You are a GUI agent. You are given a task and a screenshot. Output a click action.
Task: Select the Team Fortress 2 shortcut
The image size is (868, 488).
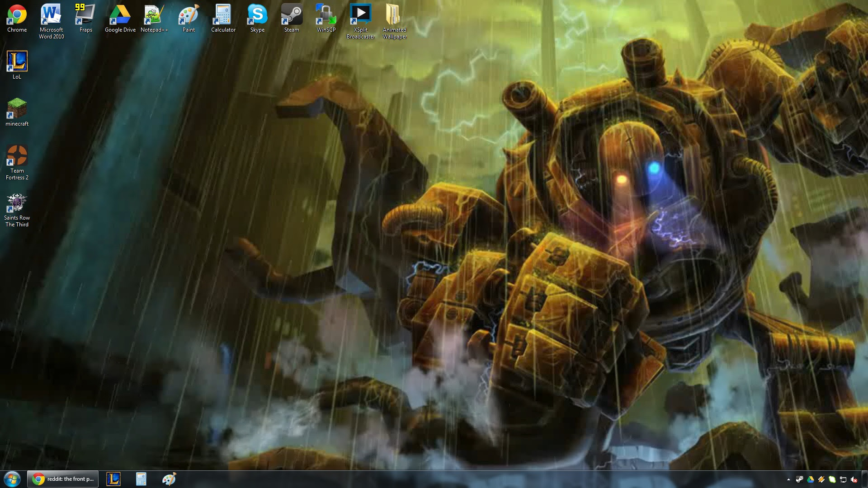coord(17,162)
